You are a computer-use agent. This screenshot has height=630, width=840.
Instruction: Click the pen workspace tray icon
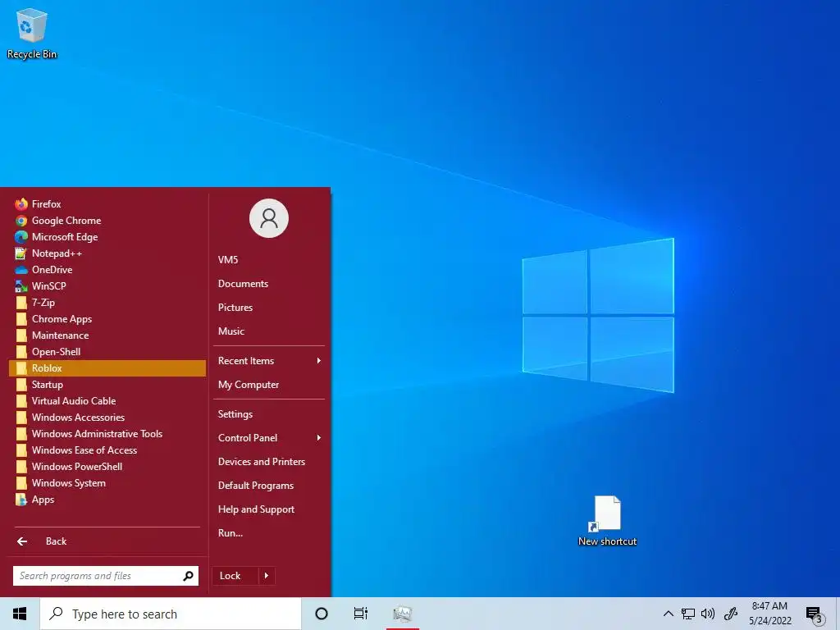(731, 614)
